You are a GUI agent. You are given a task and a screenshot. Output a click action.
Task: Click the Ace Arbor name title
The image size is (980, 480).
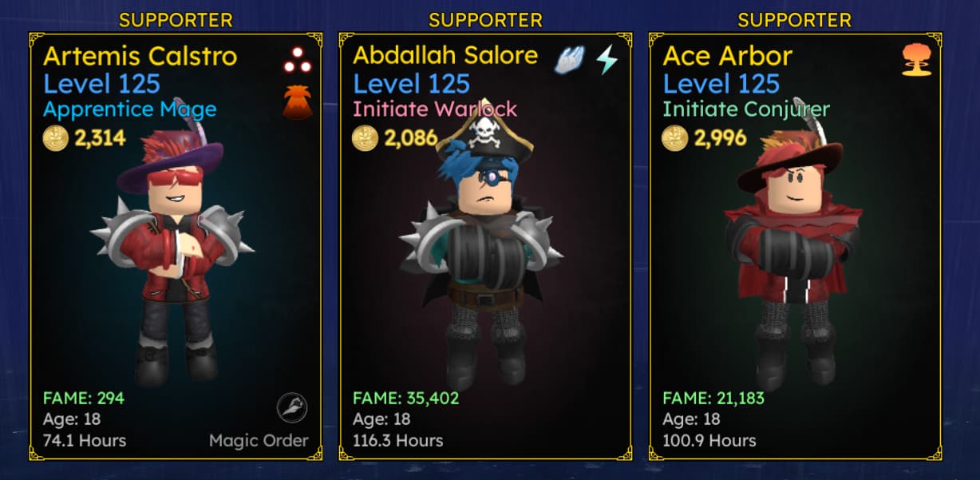click(728, 57)
